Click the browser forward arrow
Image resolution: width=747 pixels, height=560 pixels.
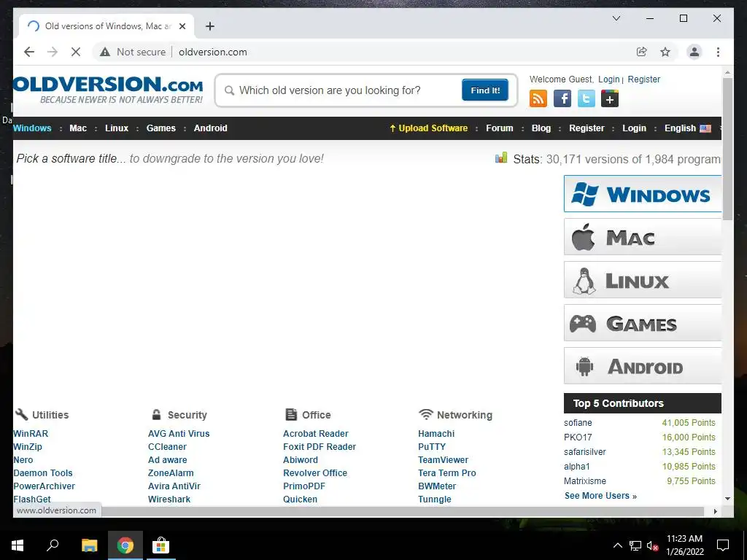coord(53,52)
